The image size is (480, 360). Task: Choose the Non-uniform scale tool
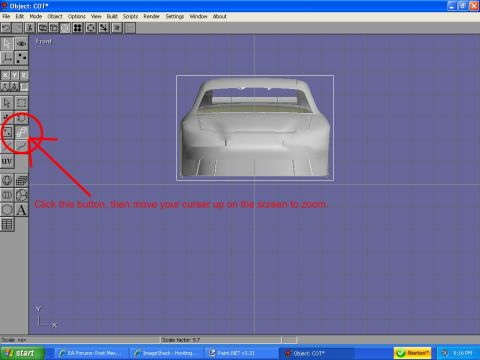7,132
